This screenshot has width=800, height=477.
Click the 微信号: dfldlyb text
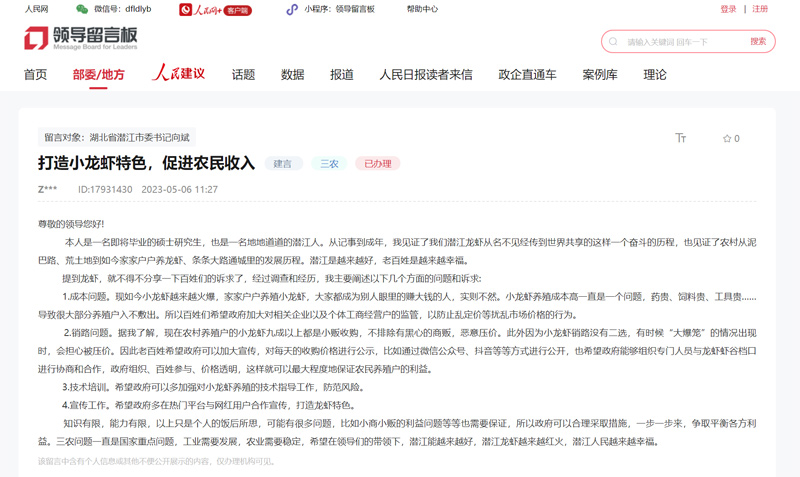click(122, 9)
